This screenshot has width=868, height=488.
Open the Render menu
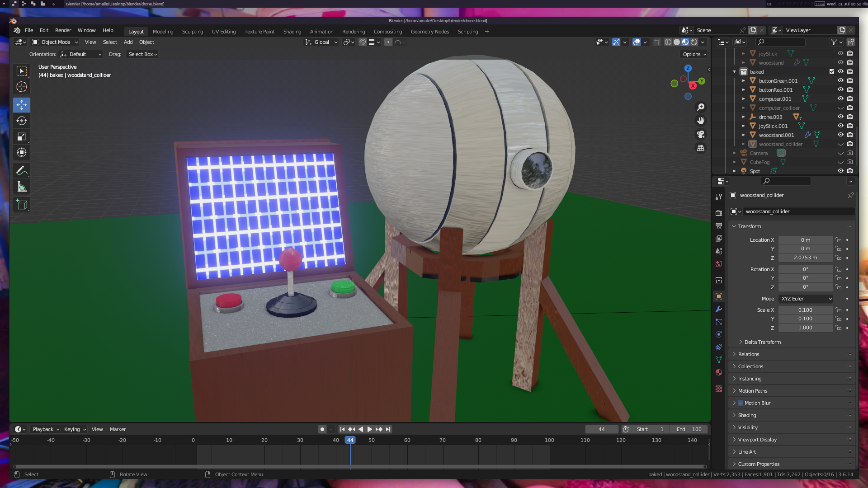point(63,30)
